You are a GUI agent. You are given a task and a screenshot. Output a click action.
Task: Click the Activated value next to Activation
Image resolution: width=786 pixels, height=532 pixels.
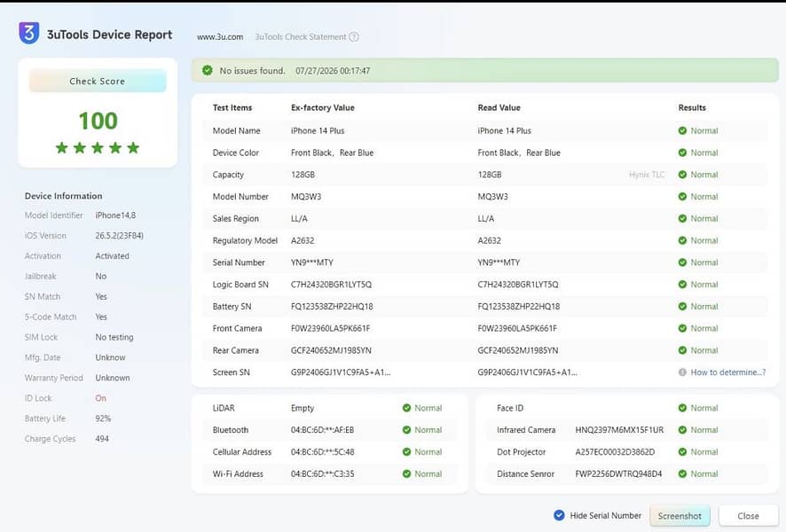tap(113, 256)
